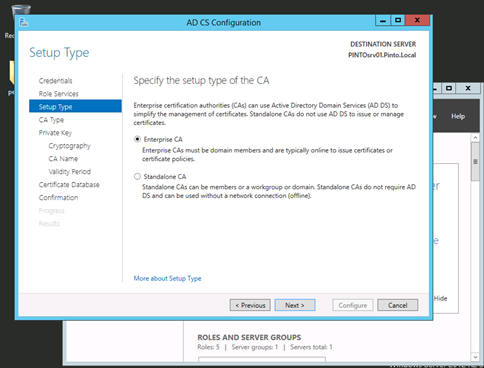The width and height of the screenshot is (484, 368).
Task: Select the Cryptography sub-step
Action: (69, 146)
